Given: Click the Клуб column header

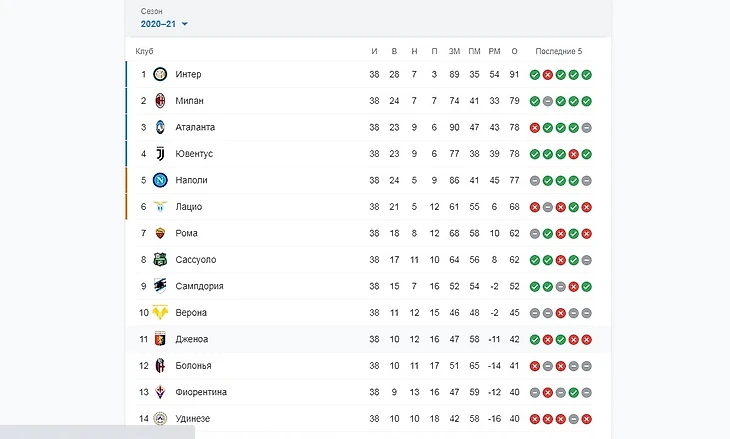Looking at the screenshot, I should [144, 51].
